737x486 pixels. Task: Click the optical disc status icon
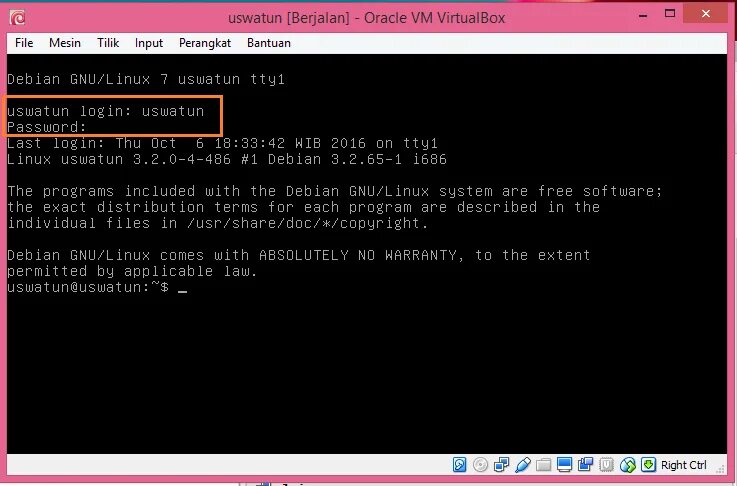pos(480,465)
